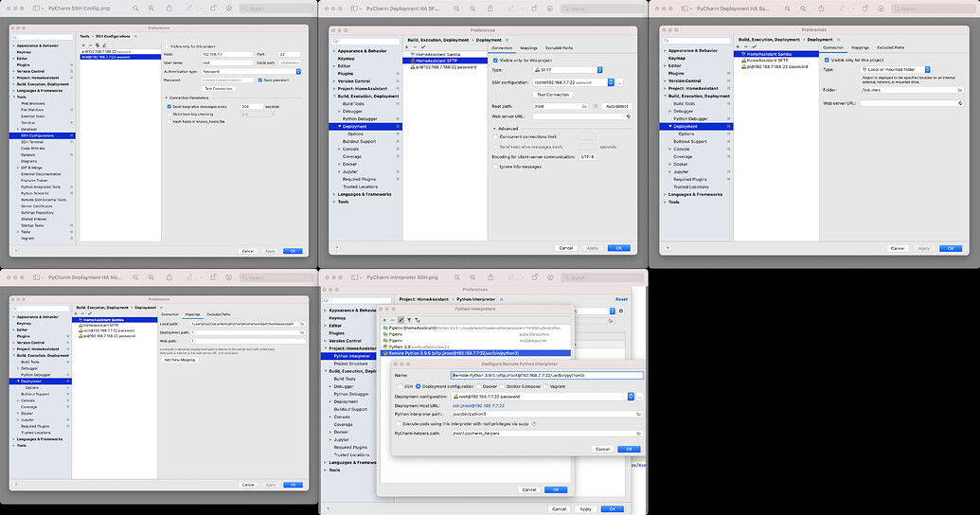Open Excluded Paths tab in HA Samba window
980x515 pixels.
point(890,47)
